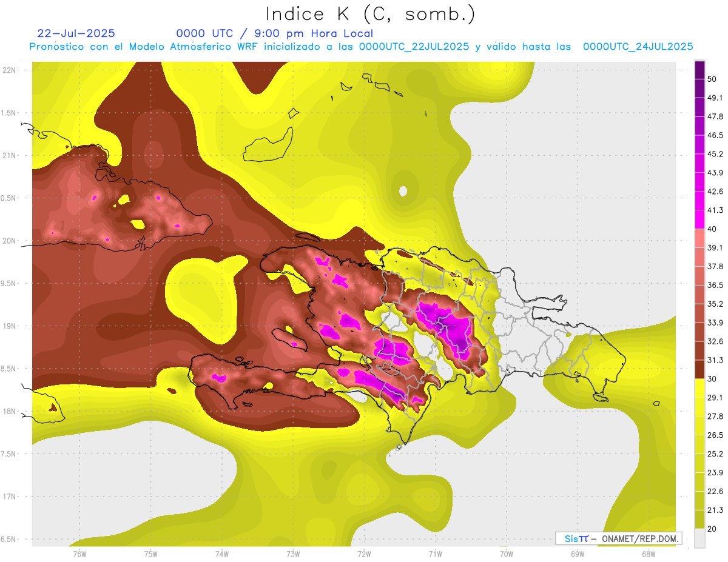The width and height of the screenshot is (728, 562).
Task: Click the colorbar value "25.2"
Action: (x=715, y=453)
